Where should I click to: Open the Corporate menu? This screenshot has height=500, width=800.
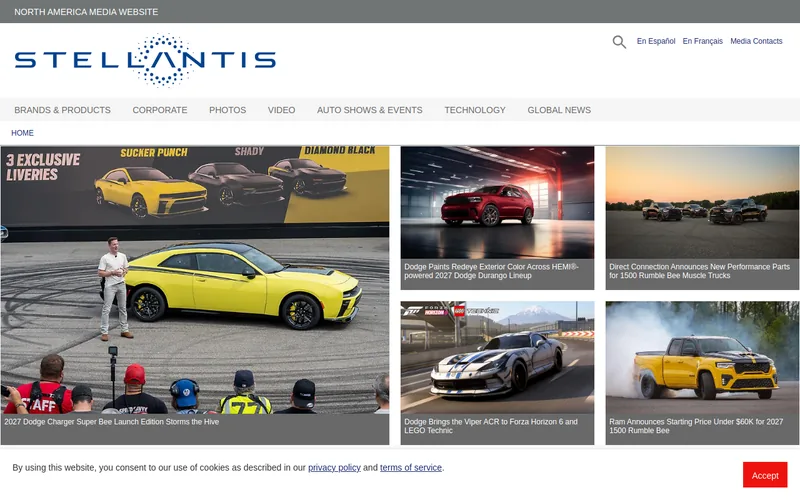[x=160, y=110]
